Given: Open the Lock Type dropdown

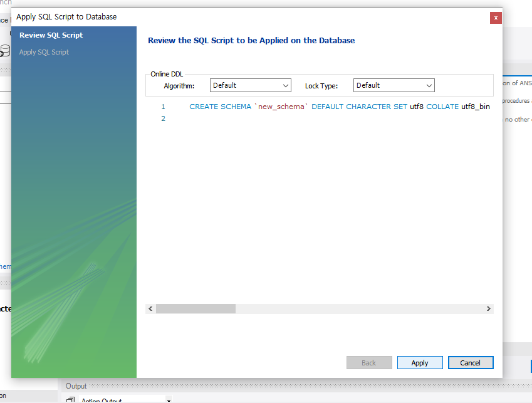Looking at the screenshot, I should click(394, 85).
